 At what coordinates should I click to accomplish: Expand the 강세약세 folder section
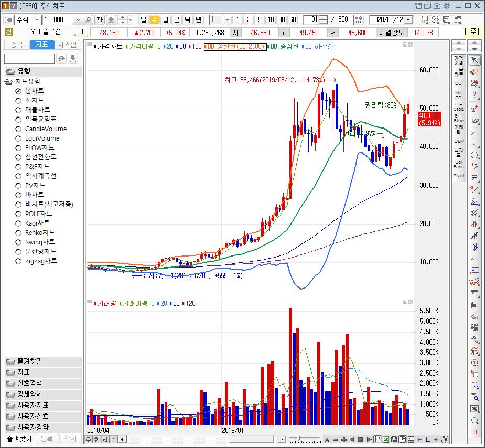tap(44, 394)
